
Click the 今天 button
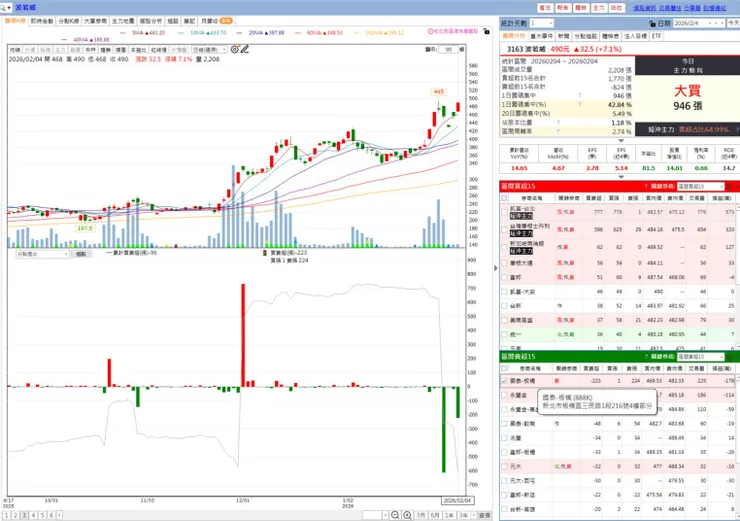pyautogui.click(x=733, y=23)
